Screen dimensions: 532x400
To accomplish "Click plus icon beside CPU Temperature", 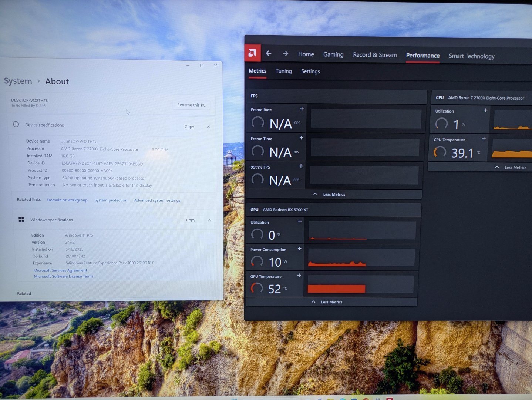I will (x=484, y=139).
